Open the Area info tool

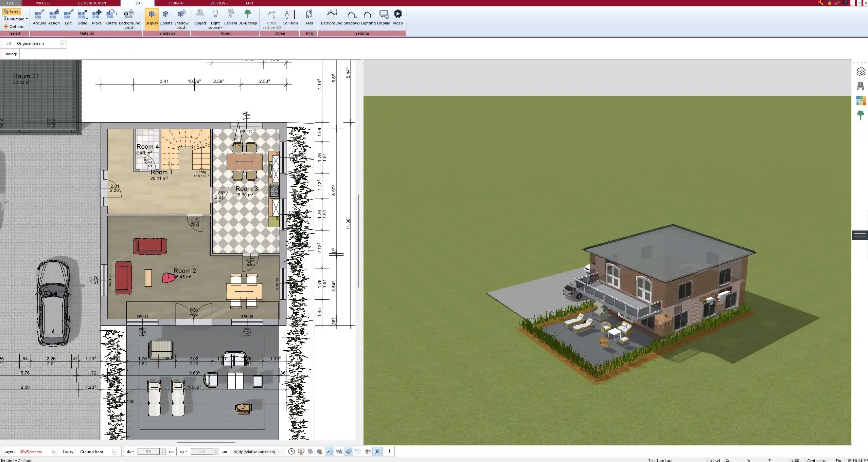coord(309,17)
